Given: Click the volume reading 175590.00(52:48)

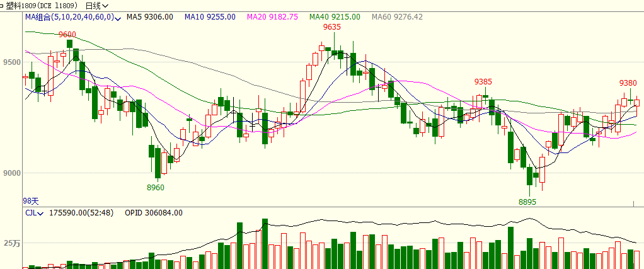Looking at the screenshot, I should click(81, 213).
